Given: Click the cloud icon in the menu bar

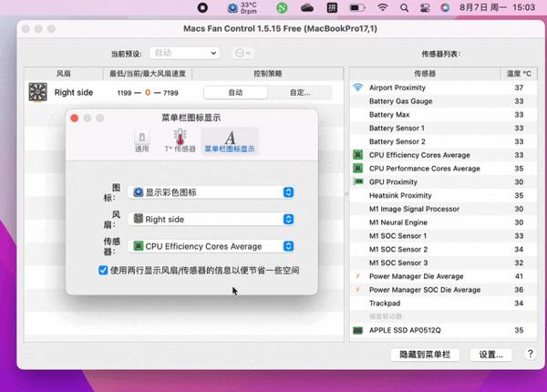Looking at the screenshot, I should pyautogui.click(x=307, y=7).
